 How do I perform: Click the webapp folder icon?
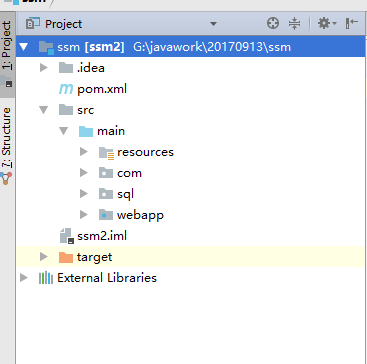tap(106, 215)
